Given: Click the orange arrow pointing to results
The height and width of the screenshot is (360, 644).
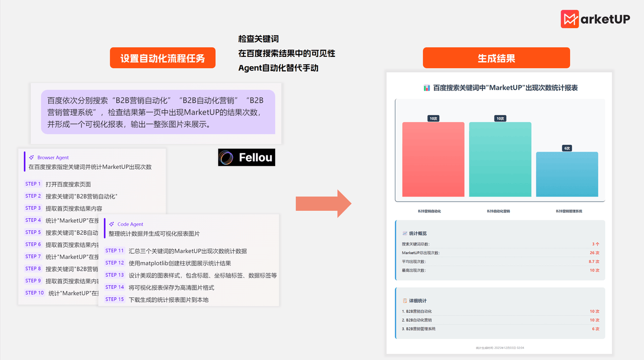Looking at the screenshot, I should tap(325, 203).
